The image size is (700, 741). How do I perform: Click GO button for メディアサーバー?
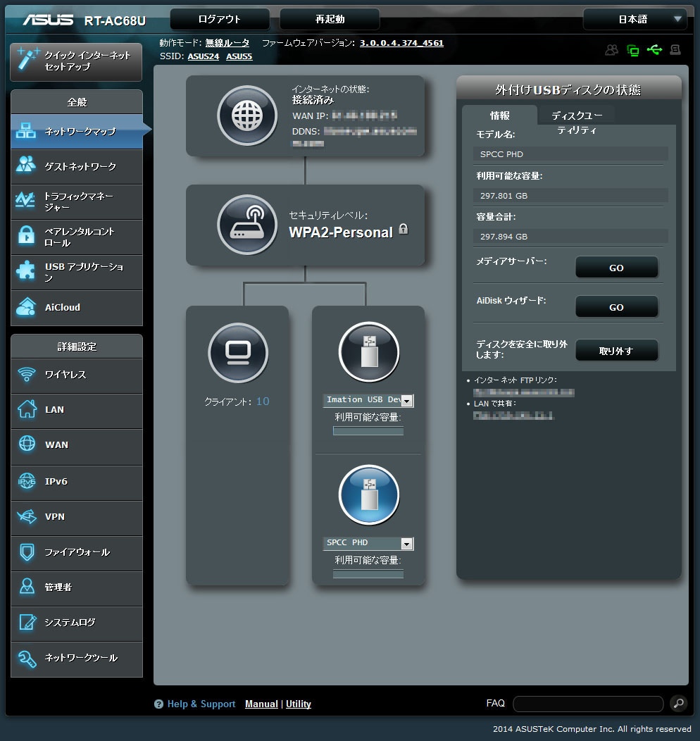[616, 268]
